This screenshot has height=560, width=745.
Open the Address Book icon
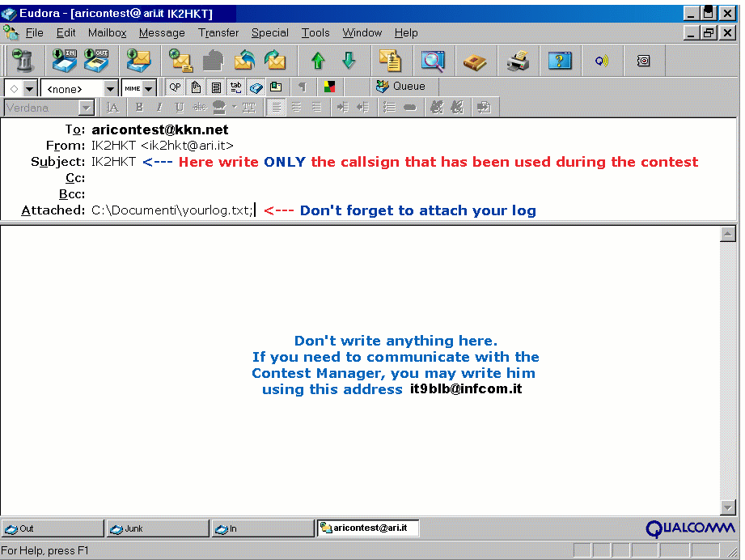click(475, 62)
